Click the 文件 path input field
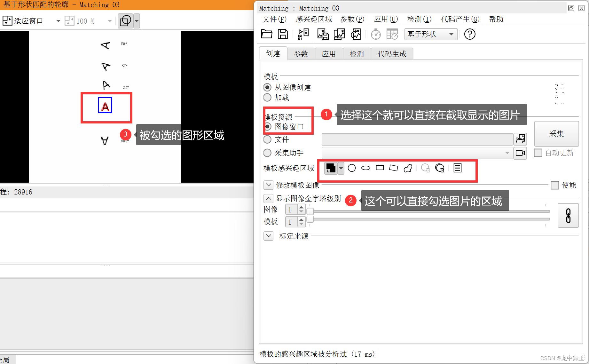 coord(417,139)
